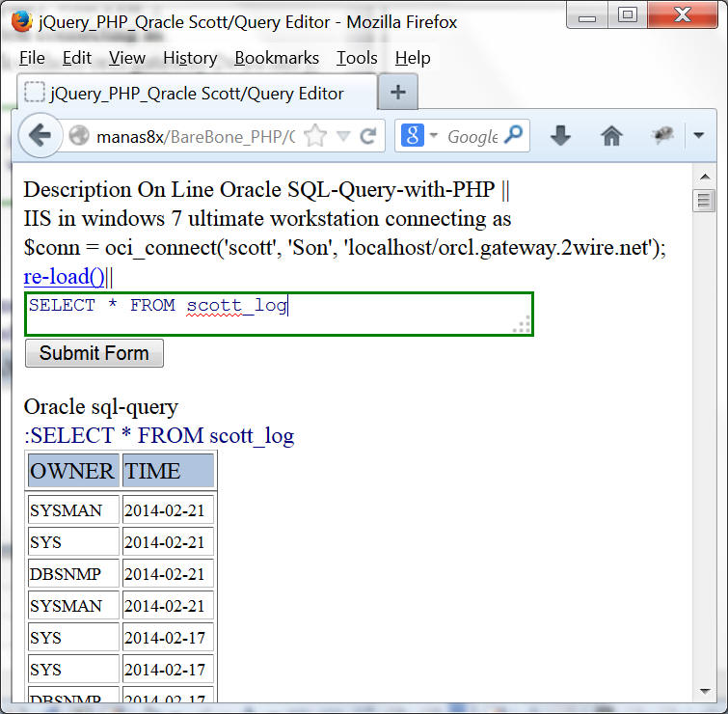Viewport: 728px width, 714px height.
Task: Open a new tab with plus button
Action: tap(398, 92)
